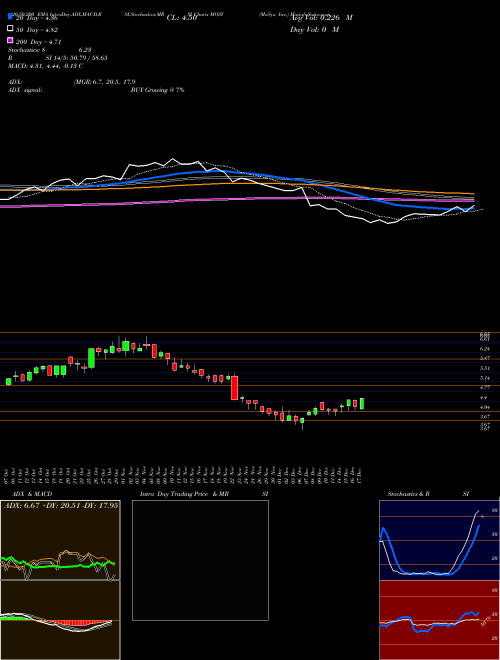Click the blue 20 Day legend square
500x660 pixels.
click(11, 17)
